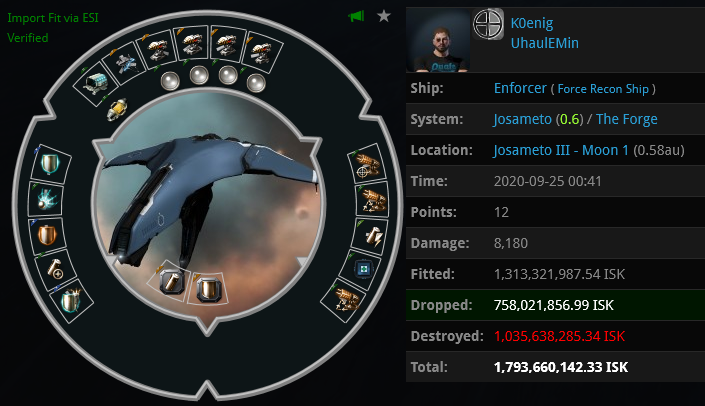Open the Import Fit via ESI link
The height and width of the screenshot is (406, 705).
(53, 18)
